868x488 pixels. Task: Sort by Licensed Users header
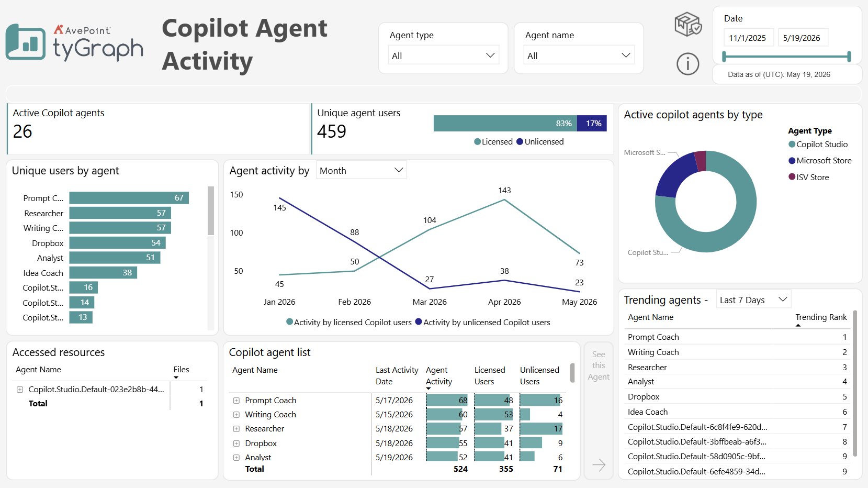[x=490, y=376]
